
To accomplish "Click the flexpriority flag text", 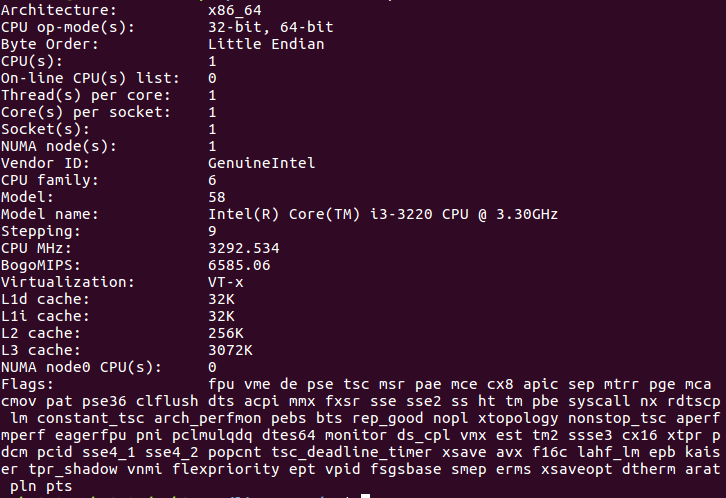I will pos(226,470).
